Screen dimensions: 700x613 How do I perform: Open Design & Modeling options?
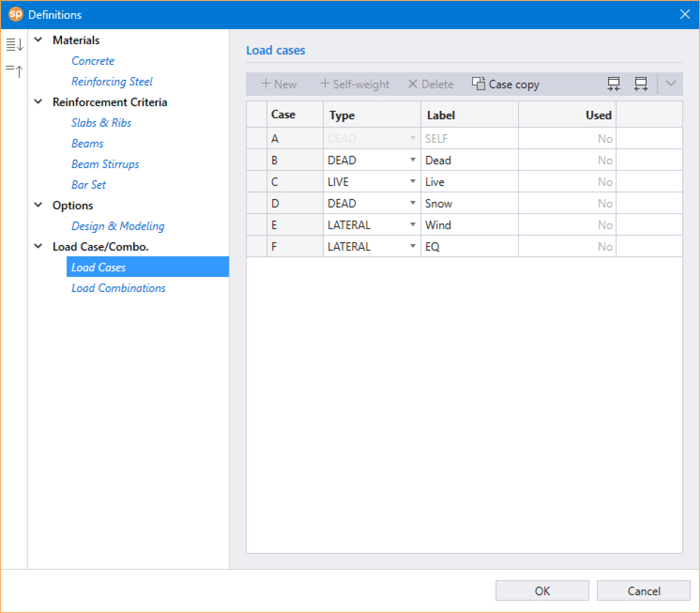tap(118, 226)
